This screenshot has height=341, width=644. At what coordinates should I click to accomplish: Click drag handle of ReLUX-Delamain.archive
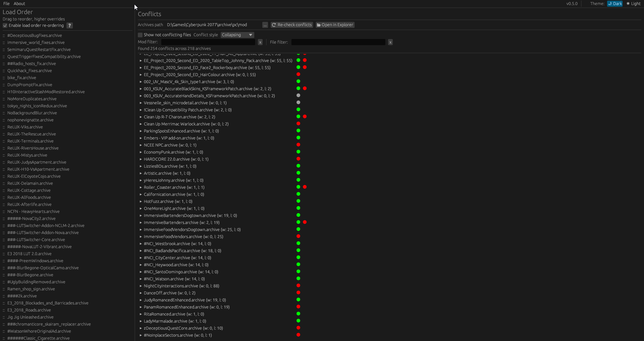4,183
